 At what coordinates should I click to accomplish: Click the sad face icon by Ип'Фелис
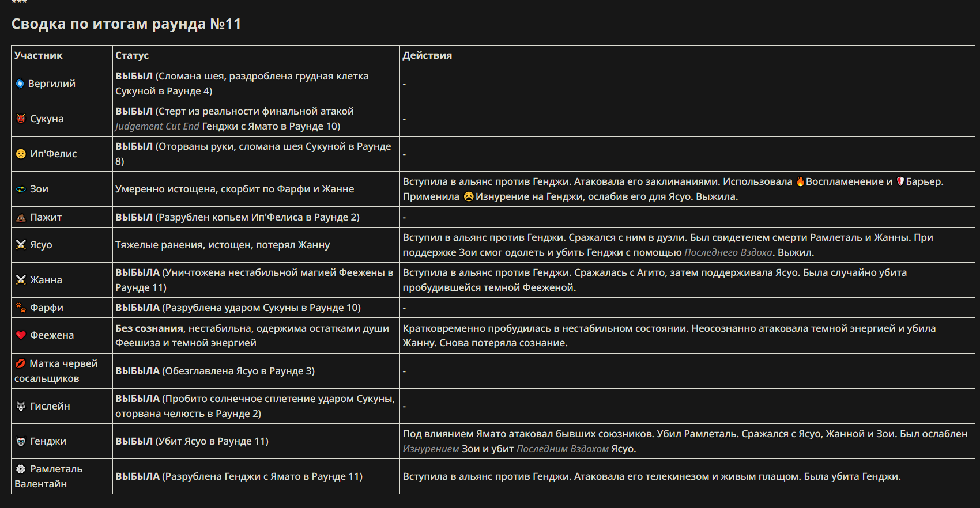[x=21, y=154]
